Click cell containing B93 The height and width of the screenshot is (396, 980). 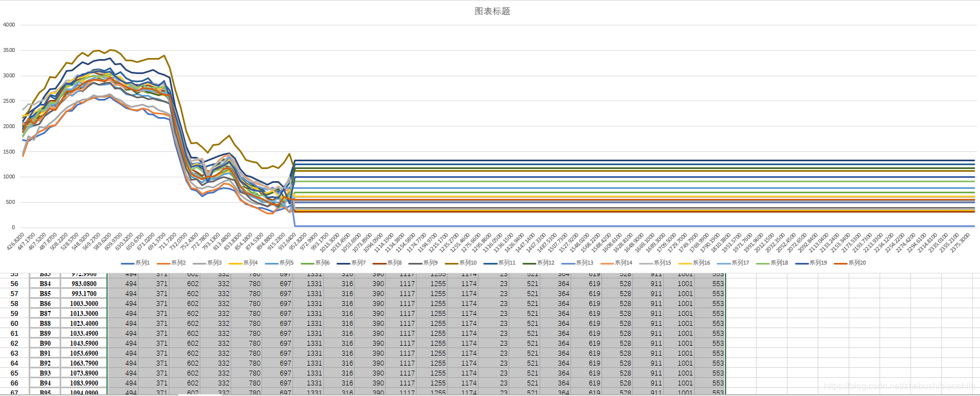[x=45, y=373]
